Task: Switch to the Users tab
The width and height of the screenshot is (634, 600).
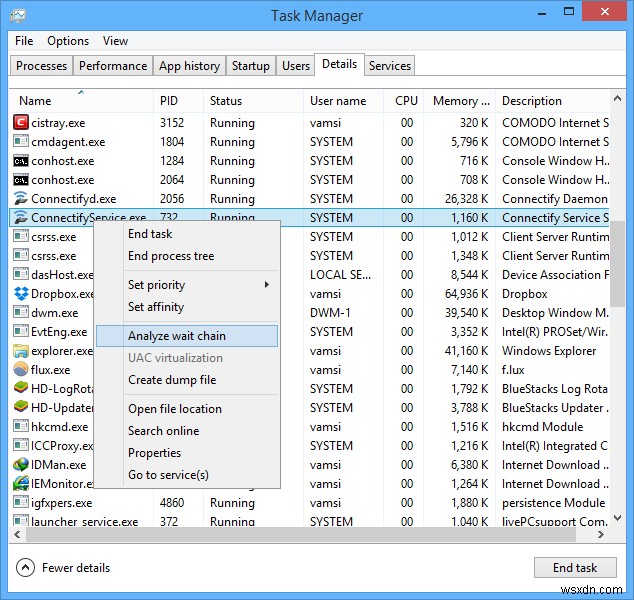Action: (296, 65)
